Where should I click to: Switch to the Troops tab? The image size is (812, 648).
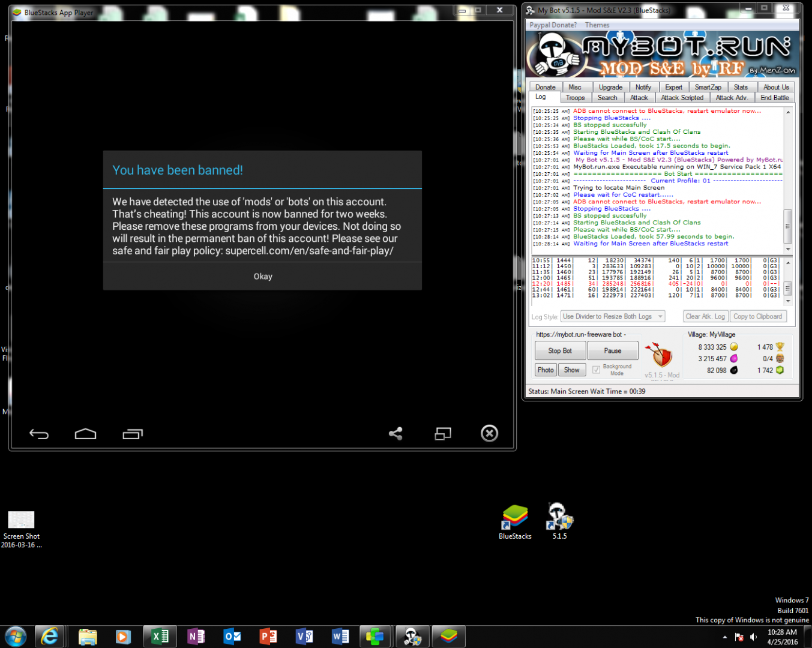click(x=575, y=98)
